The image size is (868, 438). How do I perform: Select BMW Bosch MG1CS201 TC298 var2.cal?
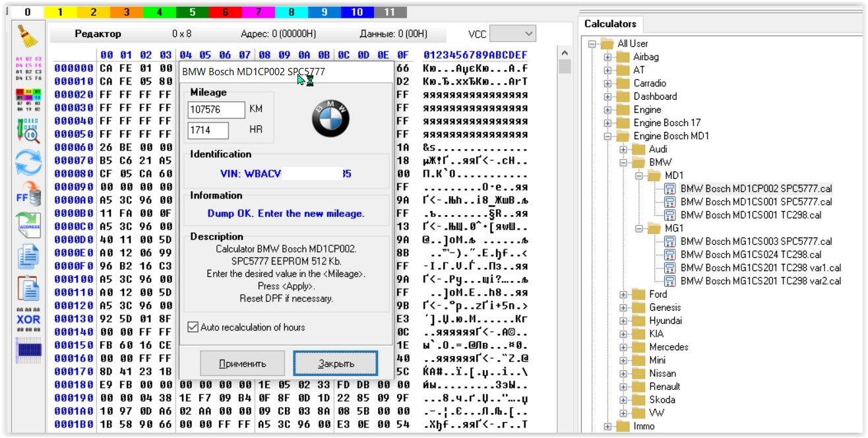[x=760, y=281]
